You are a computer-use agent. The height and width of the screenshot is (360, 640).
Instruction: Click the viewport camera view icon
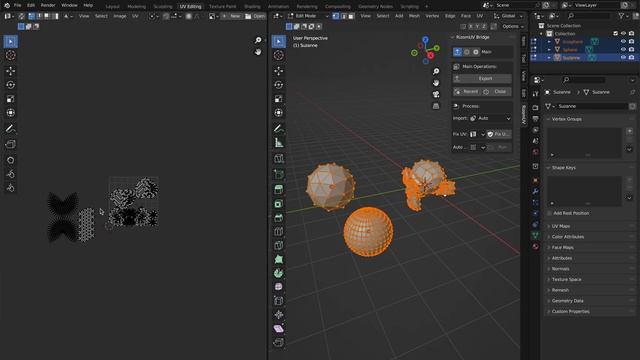coord(436,94)
